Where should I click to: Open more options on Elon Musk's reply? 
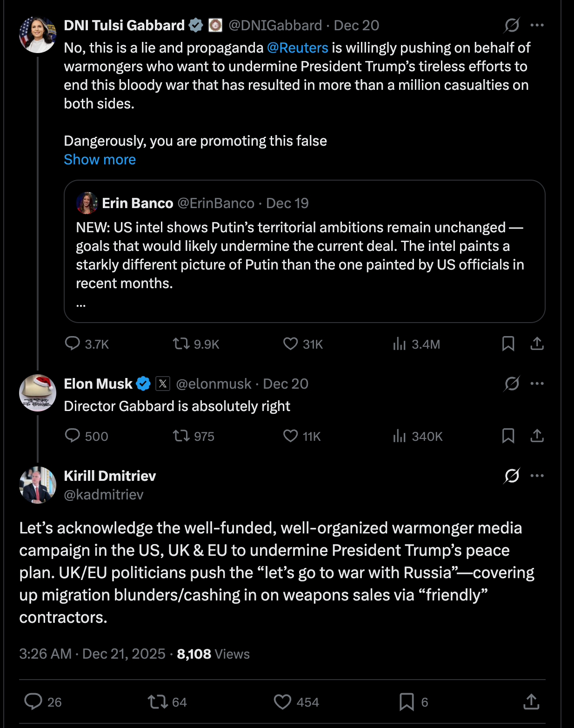coord(537,384)
